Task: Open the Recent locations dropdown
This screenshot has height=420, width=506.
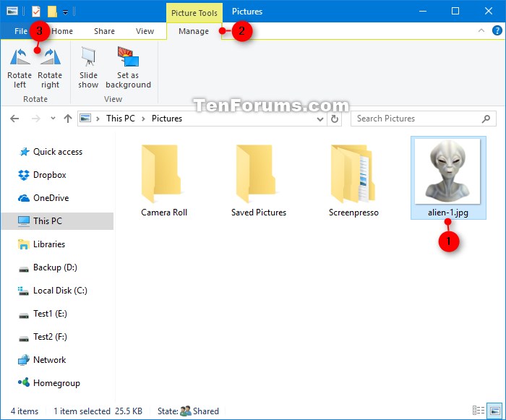Action: [x=53, y=119]
